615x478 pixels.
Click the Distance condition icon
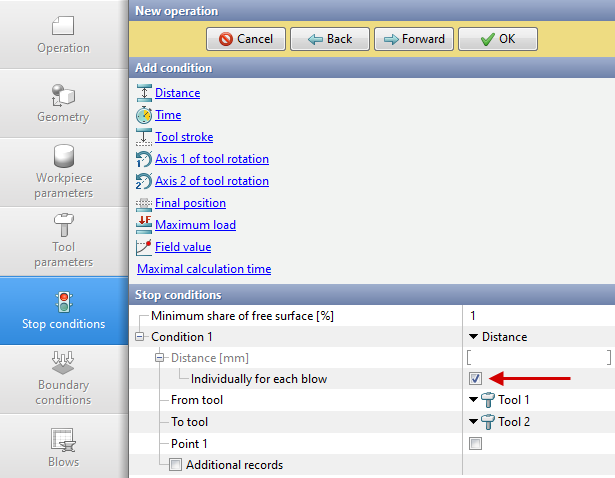coord(144,93)
